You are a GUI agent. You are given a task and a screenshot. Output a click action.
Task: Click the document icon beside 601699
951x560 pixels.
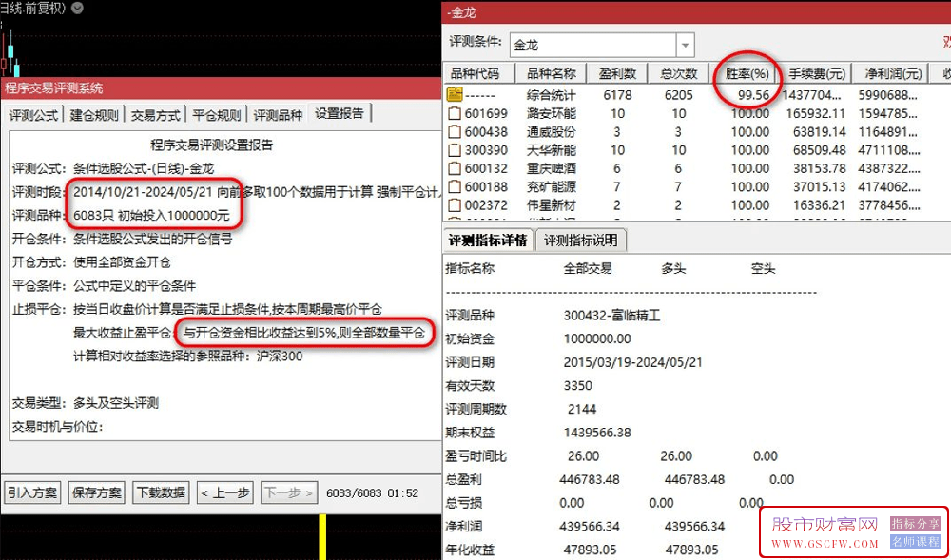455,113
